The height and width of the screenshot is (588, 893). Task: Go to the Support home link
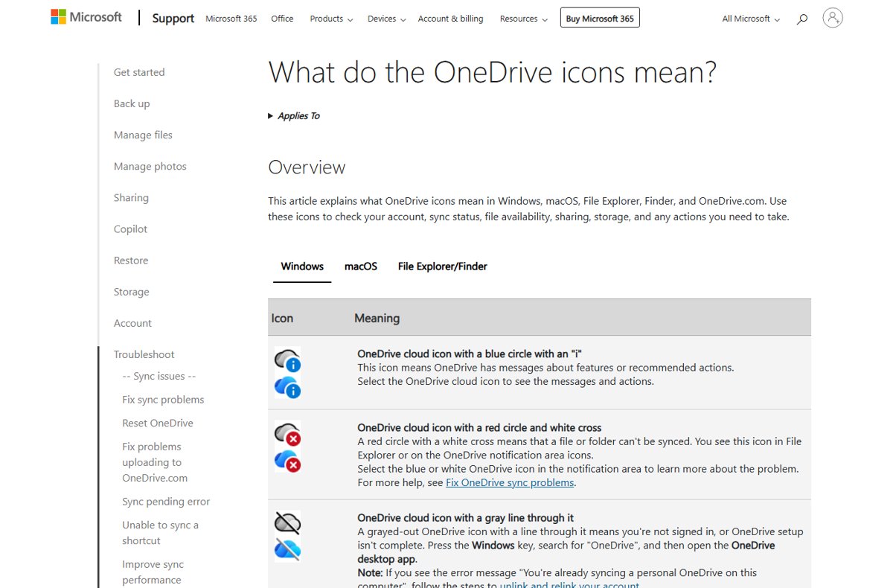[x=173, y=19]
